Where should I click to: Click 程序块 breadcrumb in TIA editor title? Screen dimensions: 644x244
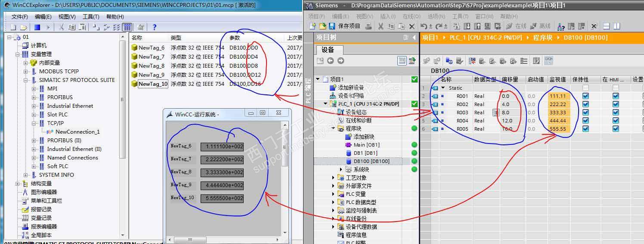(542, 38)
